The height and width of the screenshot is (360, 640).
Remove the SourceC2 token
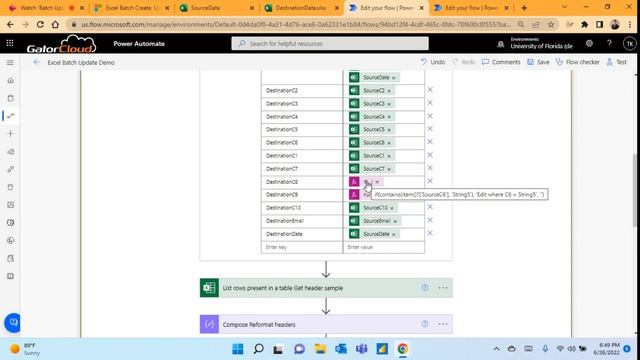click(x=389, y=91)
